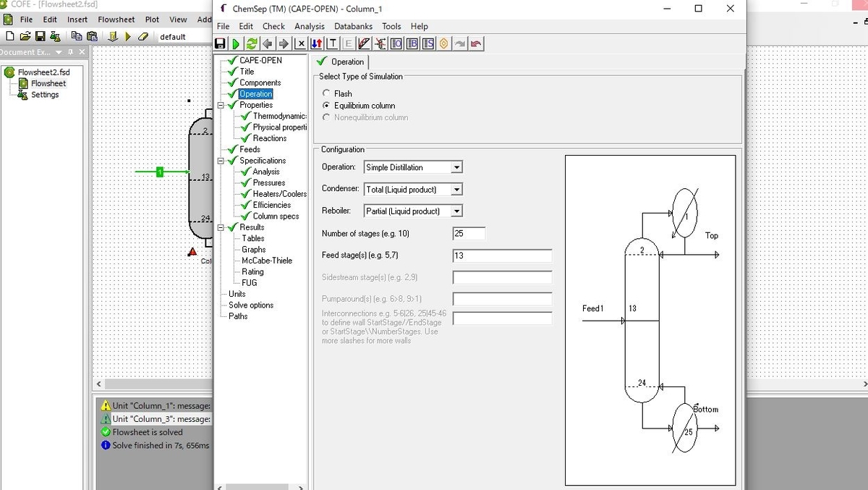This screenshot has width=868, height=490.
Task: Select the Flash radio button
Action: pos(327,93)
